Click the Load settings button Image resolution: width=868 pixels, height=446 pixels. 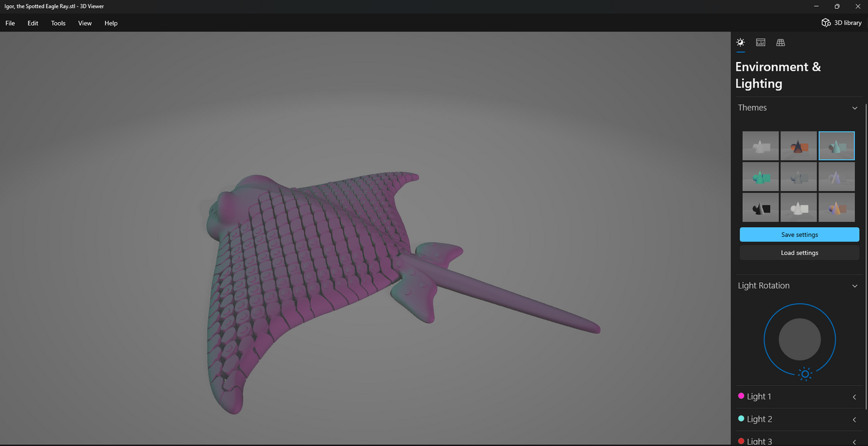pos(799,252)
